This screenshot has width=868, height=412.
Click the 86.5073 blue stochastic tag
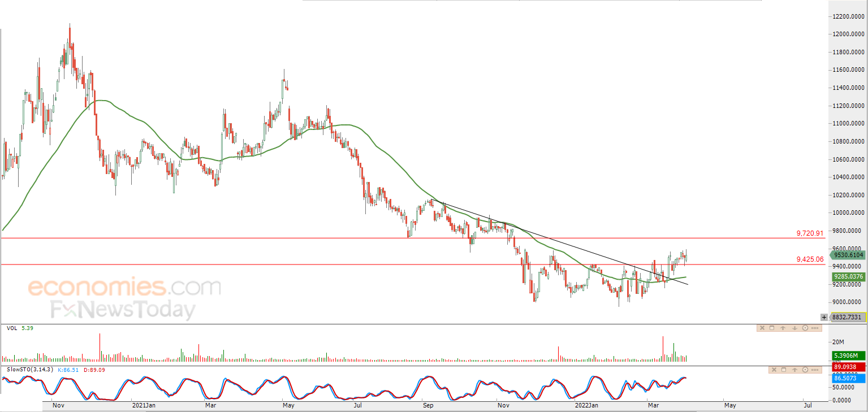849,378
